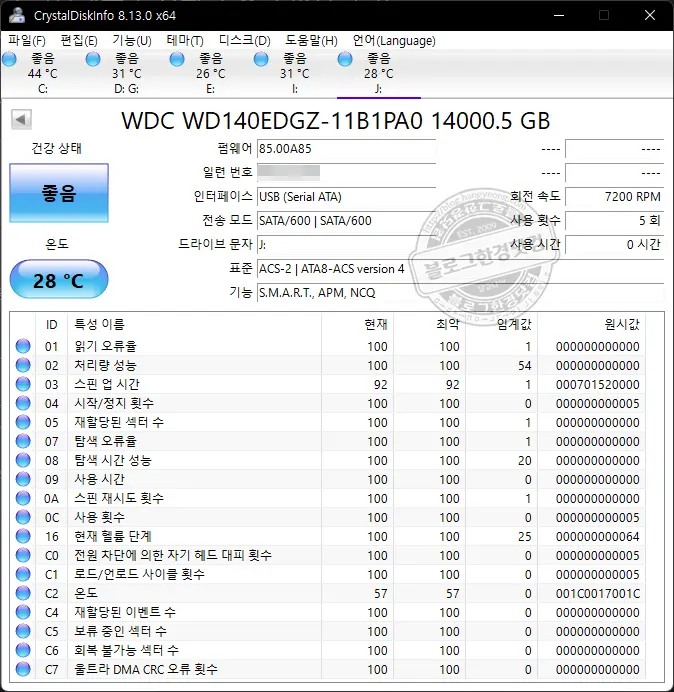Click status orb for attribute C4 재할당된 이벤트 수
674x692 pixels.
point(23,612)
